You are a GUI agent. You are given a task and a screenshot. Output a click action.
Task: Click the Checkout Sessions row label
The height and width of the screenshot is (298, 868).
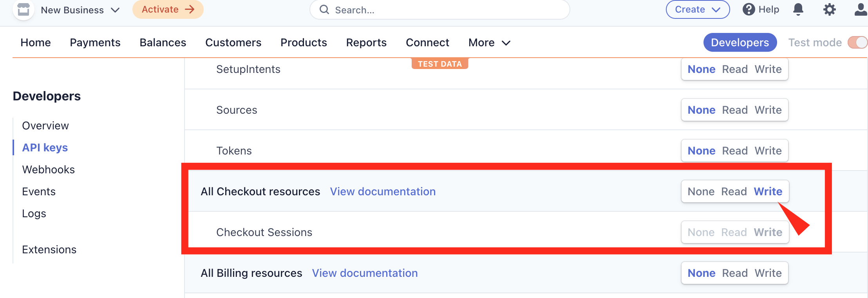pyautogui.click(x=264, y=232)
